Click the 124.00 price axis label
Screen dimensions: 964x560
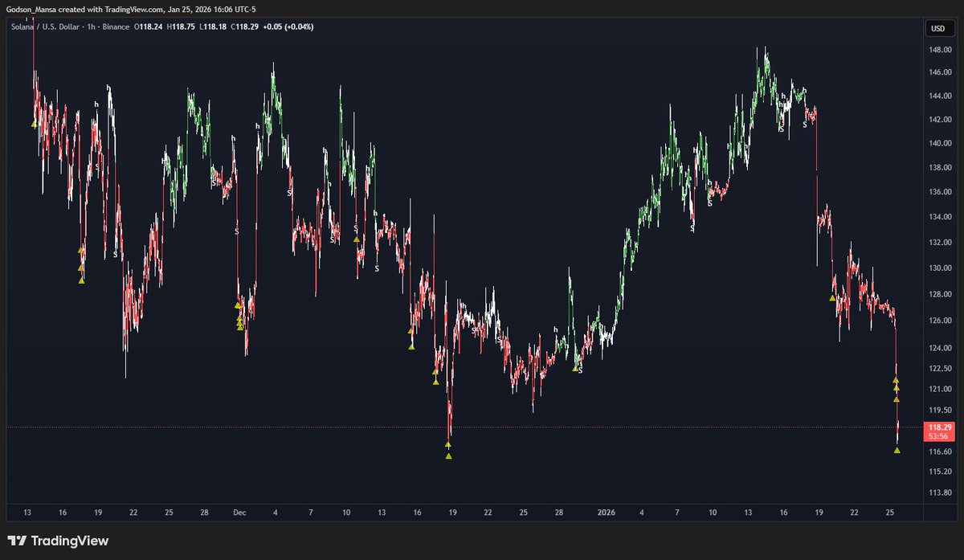(x=940, y=349)
